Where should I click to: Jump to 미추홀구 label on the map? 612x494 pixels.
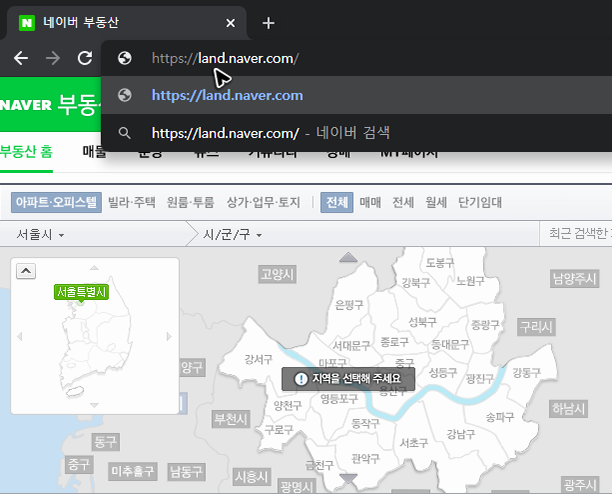coord(133,471)
